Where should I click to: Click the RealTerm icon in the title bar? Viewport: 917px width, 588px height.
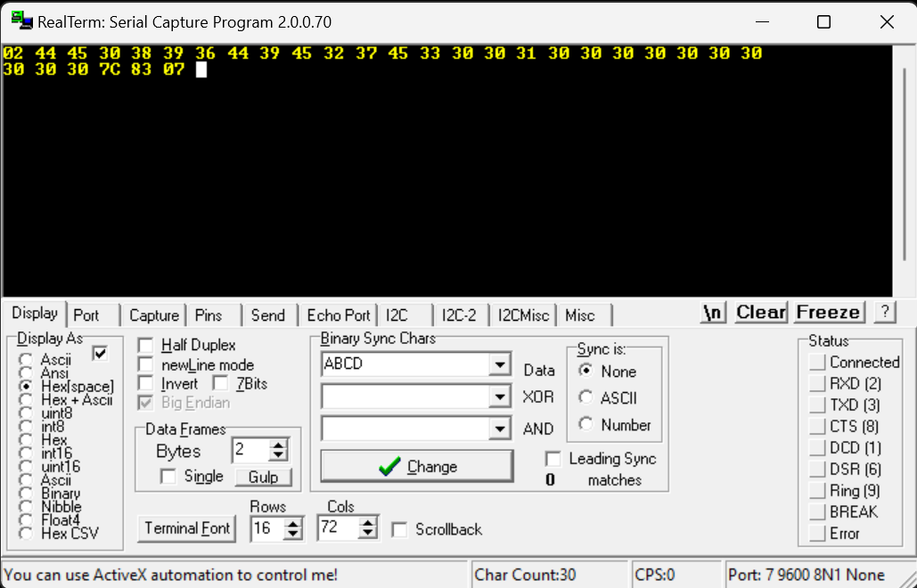pyautogui.click(x=20, y=21)
